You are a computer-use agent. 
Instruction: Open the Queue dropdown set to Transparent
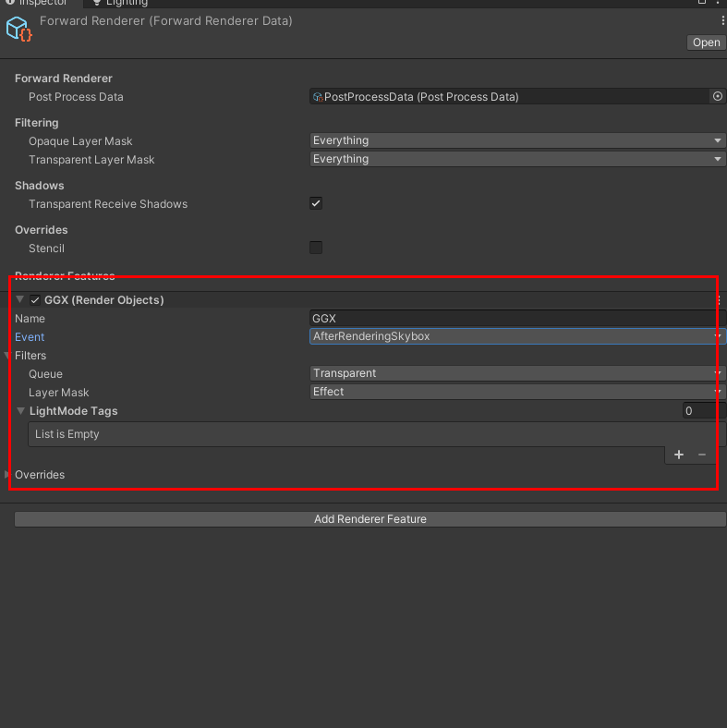[x=517, y=373]
